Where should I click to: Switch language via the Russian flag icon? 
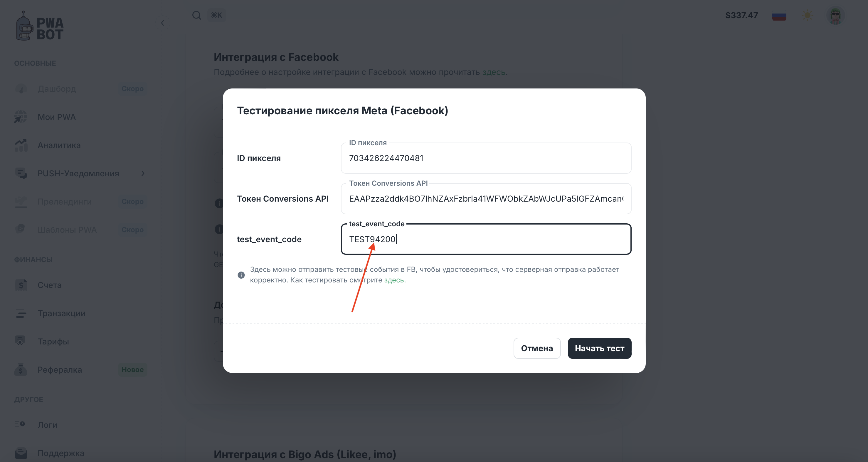coord(779,16)
